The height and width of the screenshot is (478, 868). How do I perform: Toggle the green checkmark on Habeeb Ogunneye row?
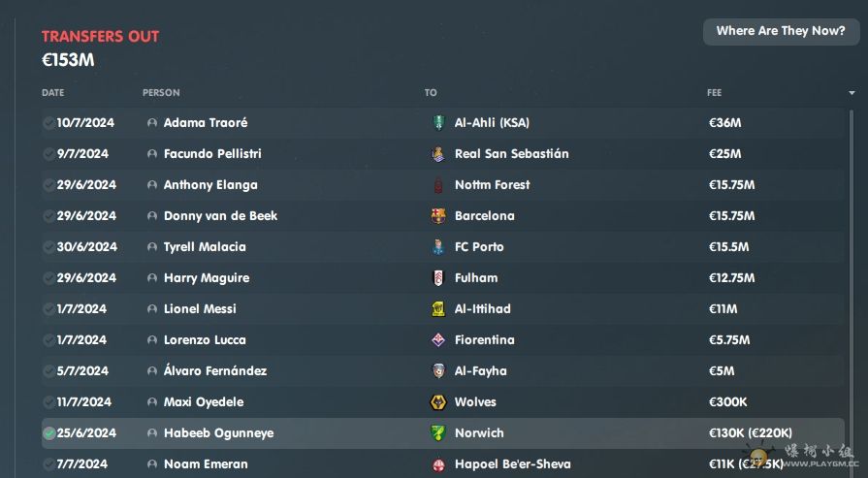pyautogui.click(x=49, y=433)
